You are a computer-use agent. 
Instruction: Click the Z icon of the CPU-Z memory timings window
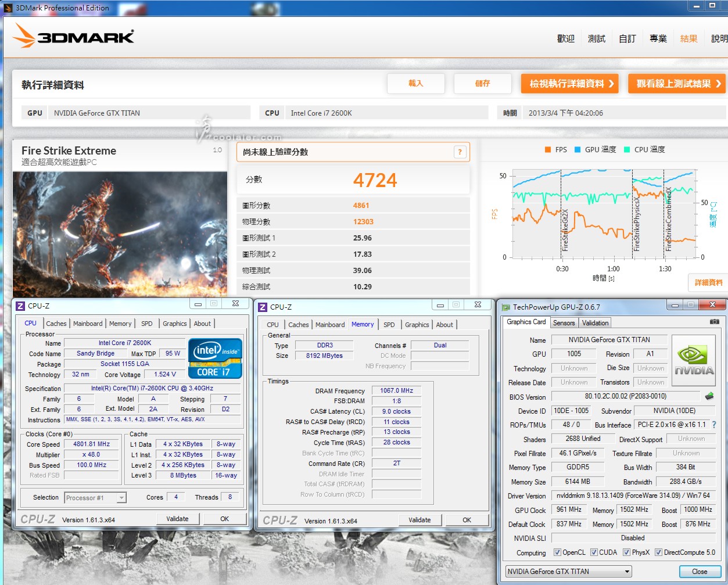tap(263, 307)
